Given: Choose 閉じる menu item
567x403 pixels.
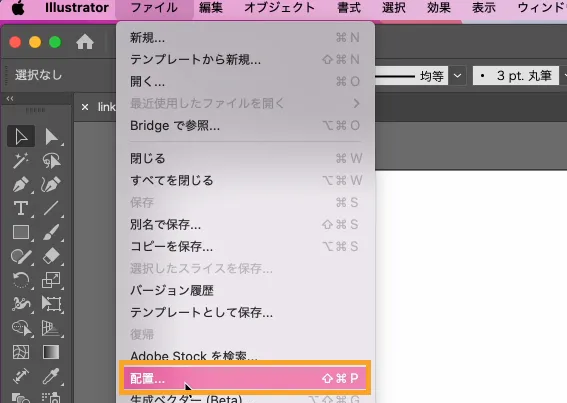Looking at the screenshot, I should click(245, 158).
